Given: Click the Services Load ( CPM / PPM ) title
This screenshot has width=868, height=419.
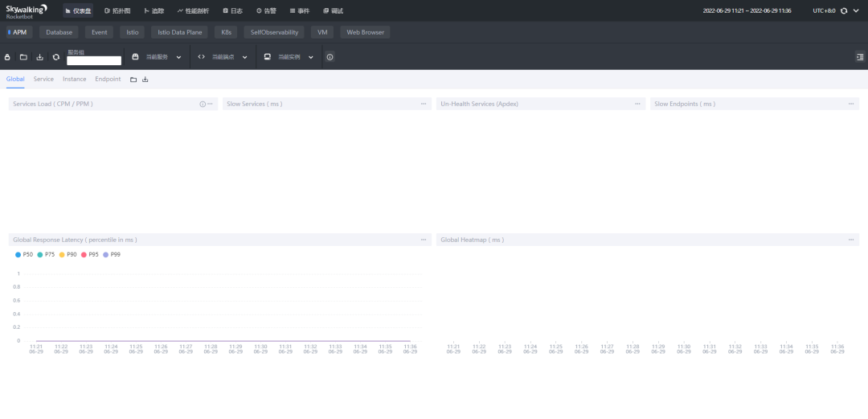Looking at the screenshot, I should point(53,105).
